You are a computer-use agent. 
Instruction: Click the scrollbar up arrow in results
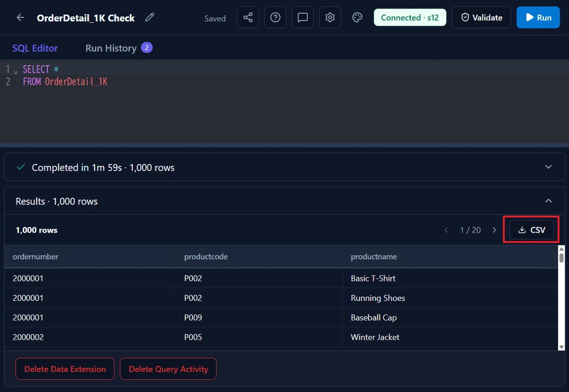point(561,248)
